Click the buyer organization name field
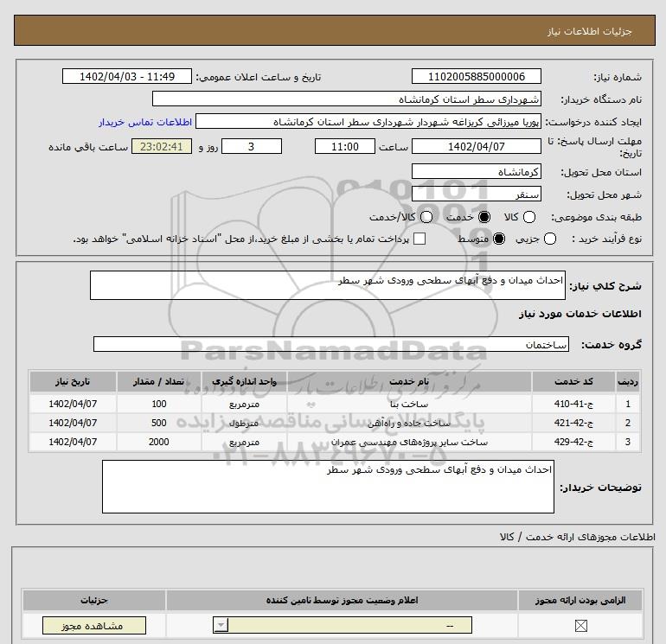The width and height of the screenshot is (666, 644). pyautogui.click(x=347, y=99)
